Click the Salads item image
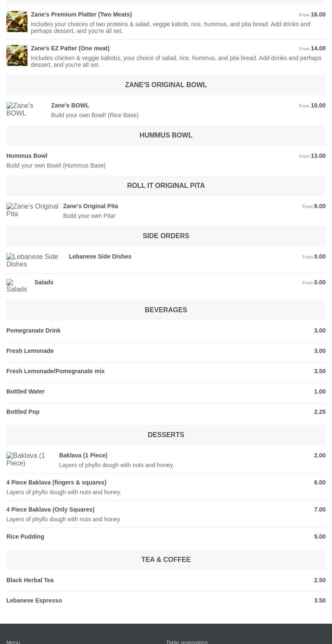The height and width of the screenshot is (644, 332). (17, 286)
